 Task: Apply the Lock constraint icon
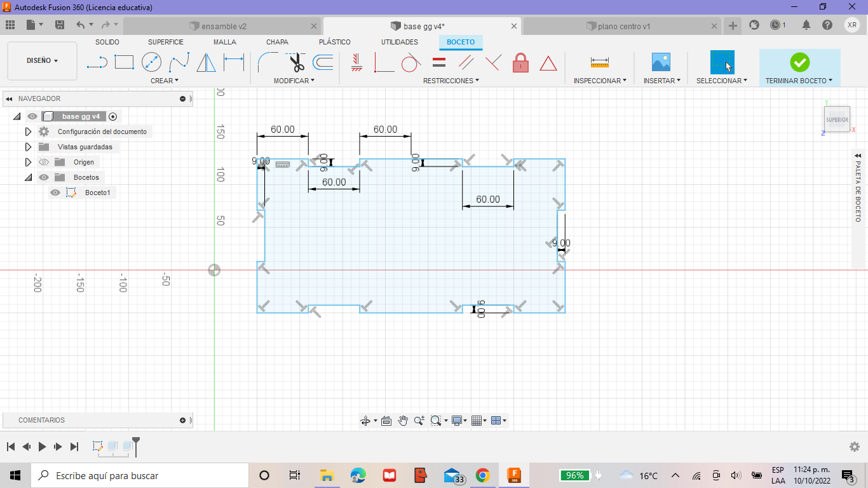pos(520,63)
